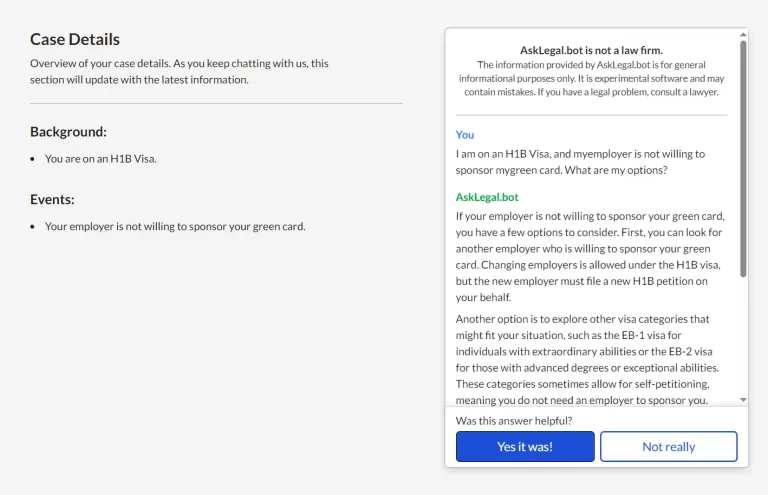This screenshot has width=768, height=495.
Task: Click "You are on an H1B Visa" bullet
Action: pyautogui.click(x=100, y=158)
